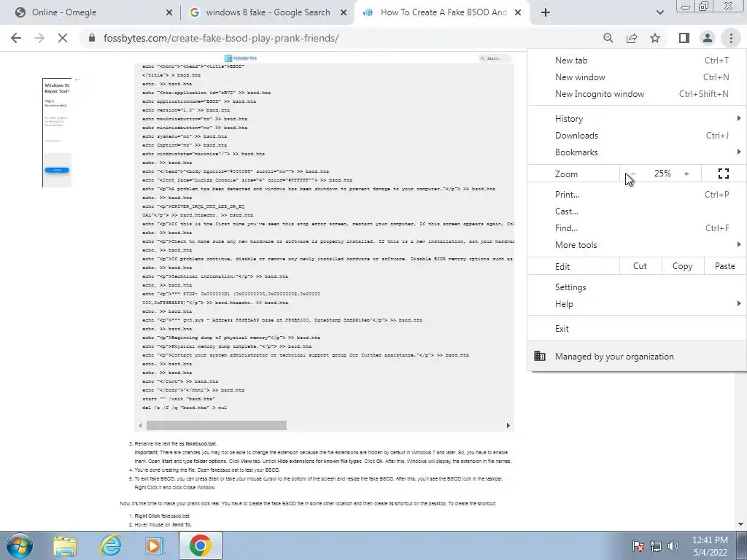Screen dimensions: 747x560
Task: Increase zoom with the plus button
Action: click(686, 174)
